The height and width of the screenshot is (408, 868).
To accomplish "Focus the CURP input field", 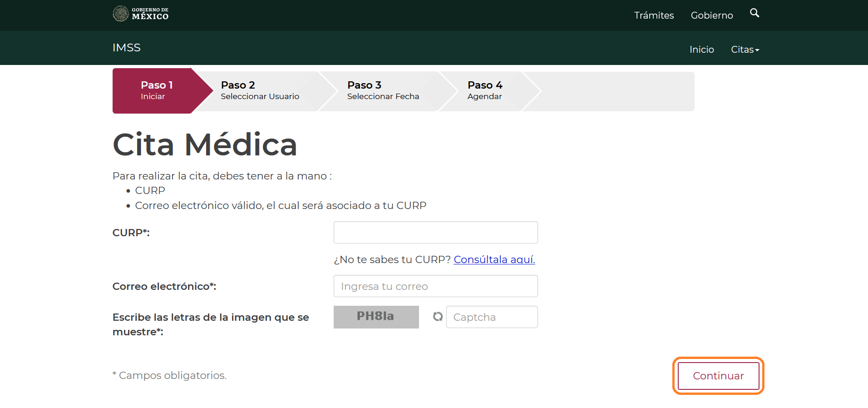I will click(x=436, y=233).
